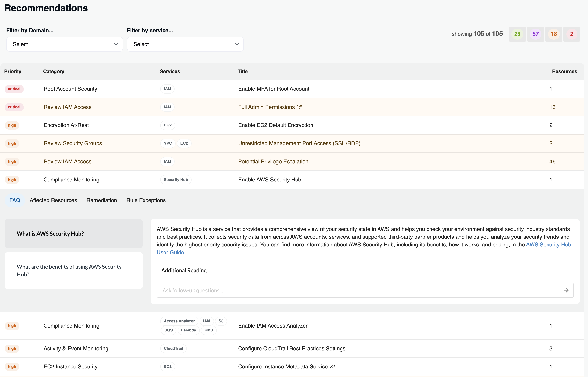The height and width of the screenshot is (377, 588).
Task: Select Enable EC2 Default Encryption title
Action: (276, 125)
